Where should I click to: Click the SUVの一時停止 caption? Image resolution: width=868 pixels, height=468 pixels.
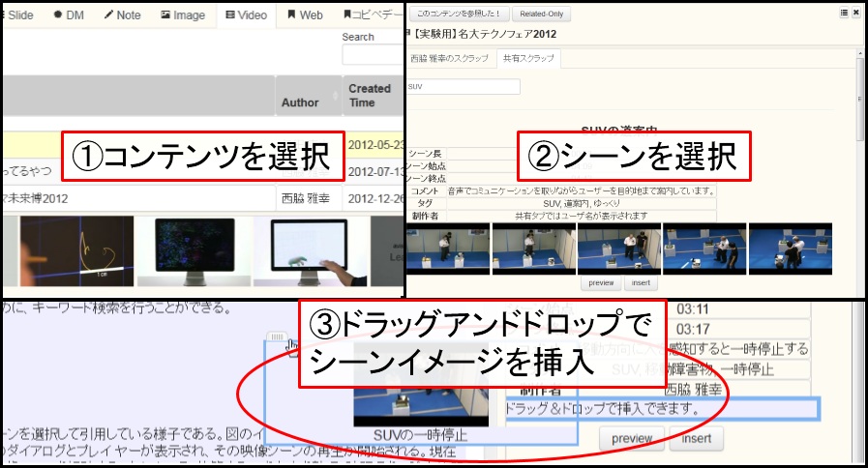coord(420,435)
